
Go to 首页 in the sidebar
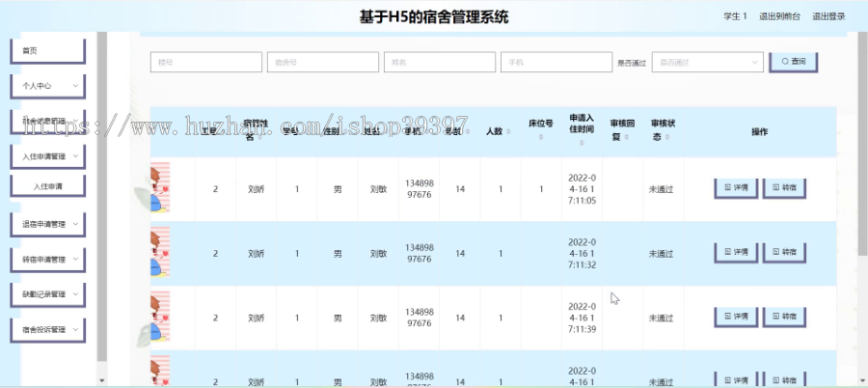click(x=47, y=51)
